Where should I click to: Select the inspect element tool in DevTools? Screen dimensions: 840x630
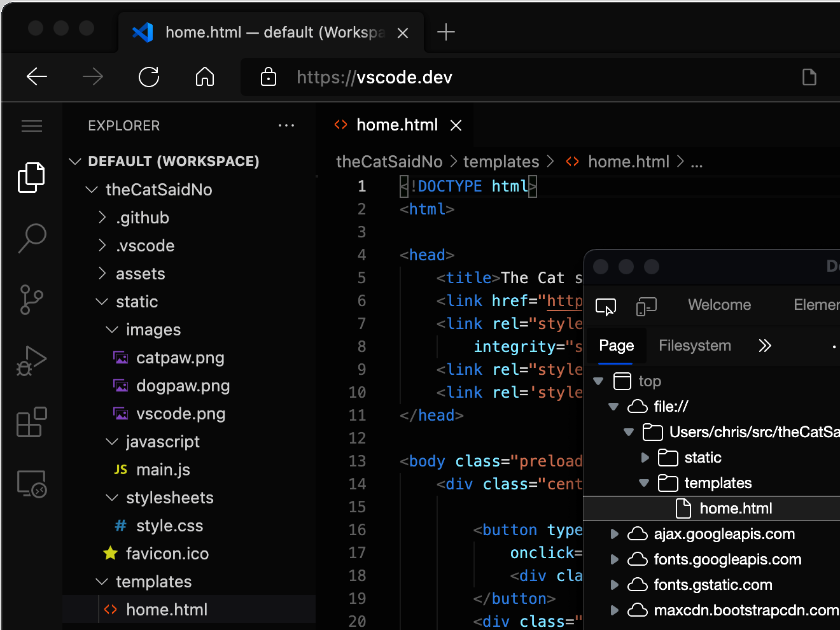(605, 306)
